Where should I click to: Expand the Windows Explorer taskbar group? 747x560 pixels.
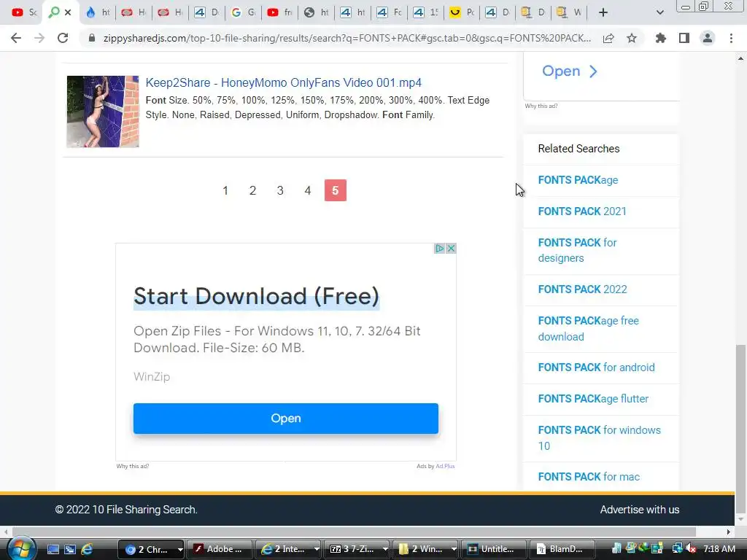point(454,550)
